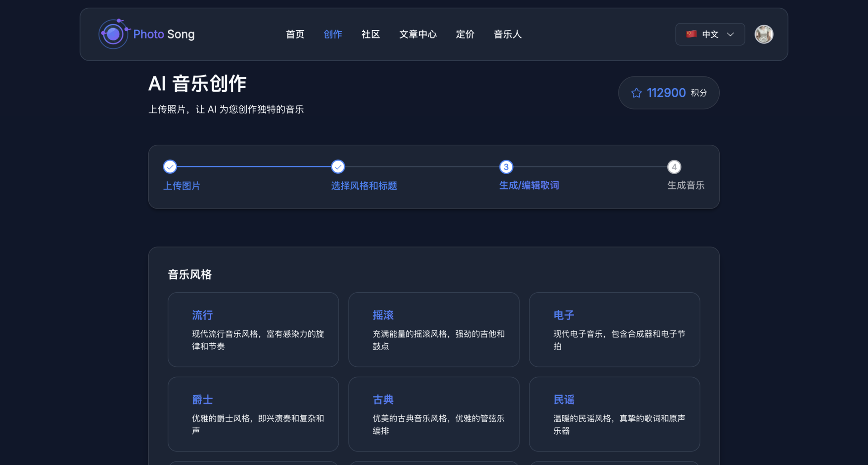868x465 pixels.
Task: Open the user avatar profile menu
Action: 764,34
